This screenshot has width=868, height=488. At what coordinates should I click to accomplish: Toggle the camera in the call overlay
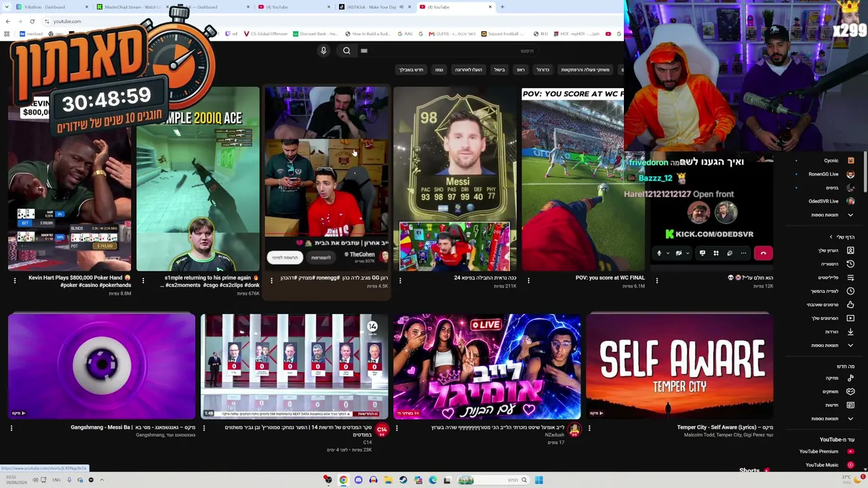pos(679,253)
